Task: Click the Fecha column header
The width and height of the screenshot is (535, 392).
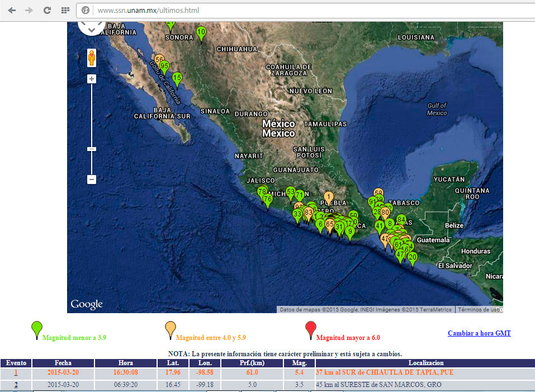Action: click(63, 363)
